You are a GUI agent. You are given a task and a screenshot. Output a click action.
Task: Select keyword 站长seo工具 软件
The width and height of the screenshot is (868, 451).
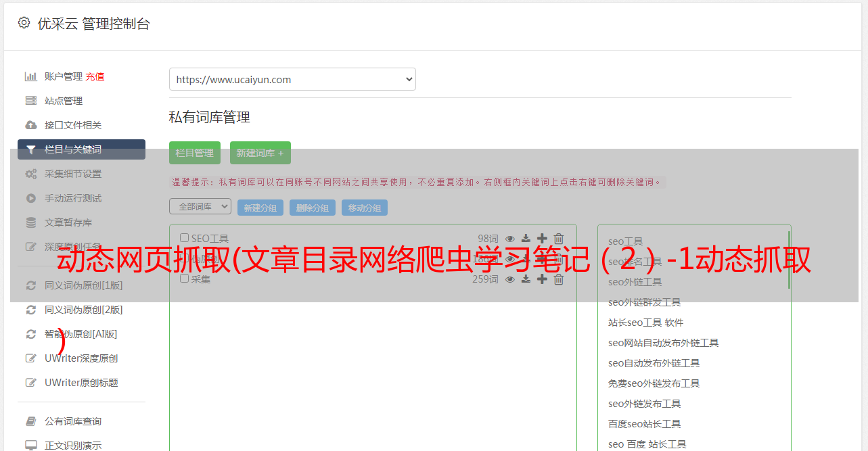[646, 323]
